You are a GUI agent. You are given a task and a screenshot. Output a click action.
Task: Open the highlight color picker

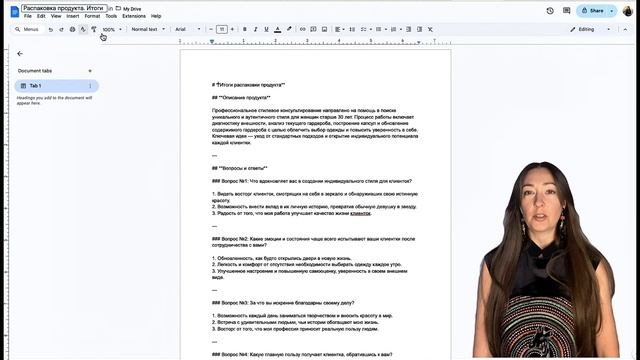pyautogui.click(x=289, y=29)
